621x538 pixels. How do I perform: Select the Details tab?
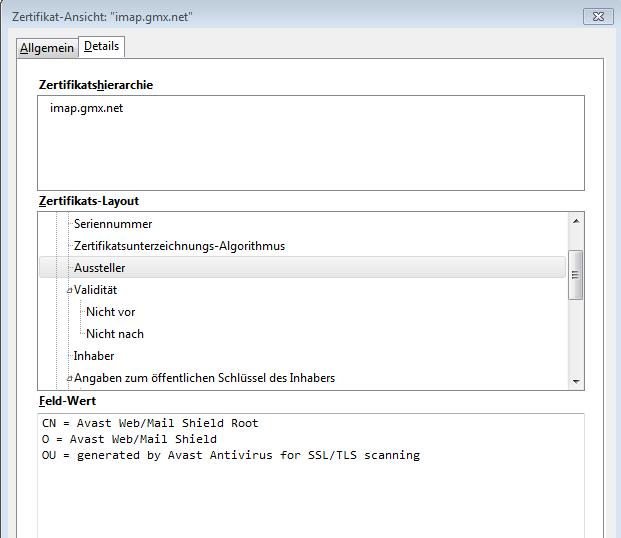click(102, 47)
